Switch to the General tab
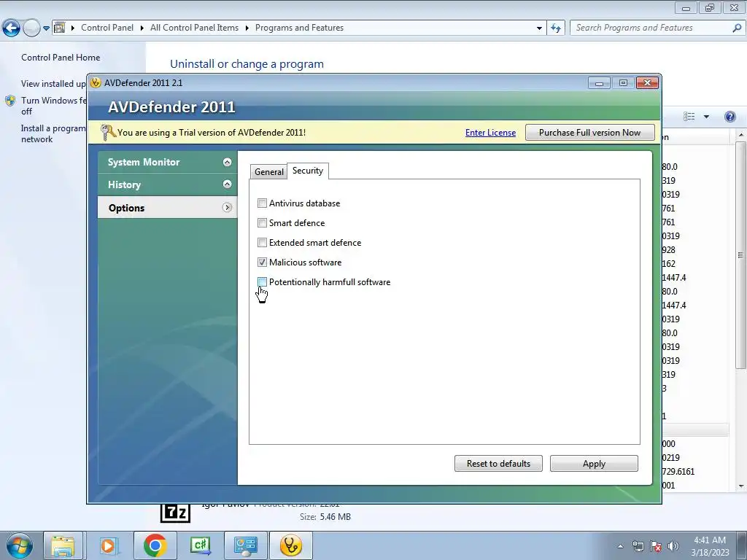 coord(268,172)
